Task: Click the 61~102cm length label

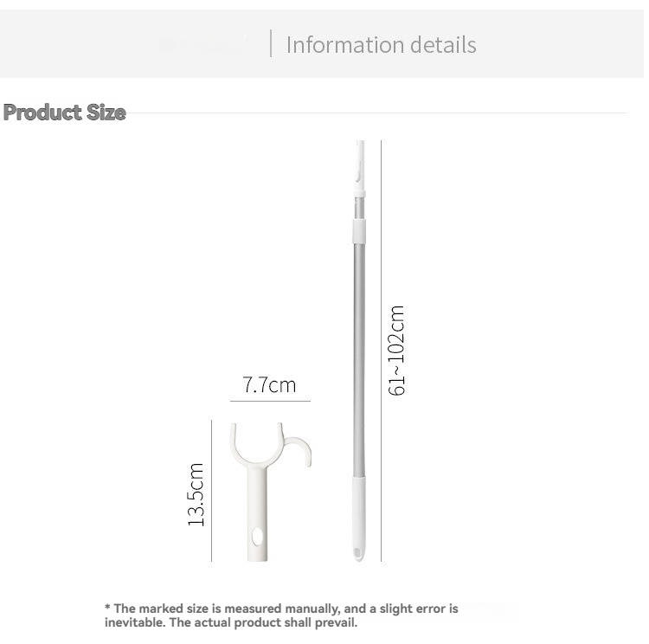Action: [396, 351]
